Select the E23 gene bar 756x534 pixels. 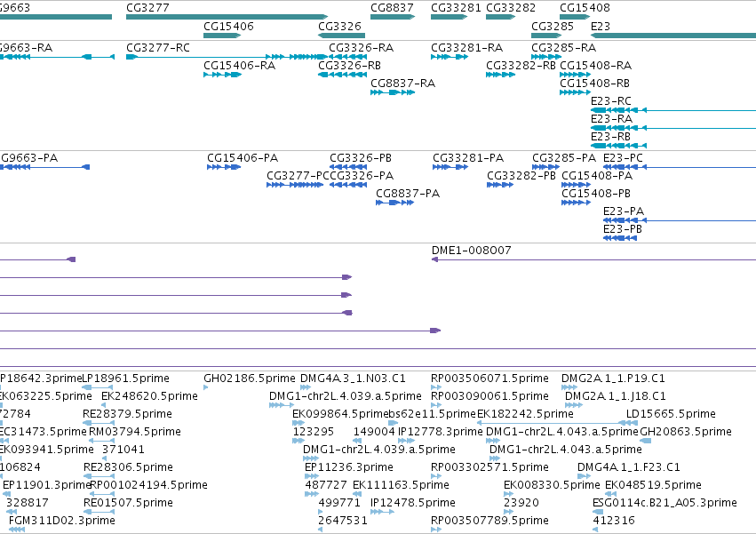[673, 36]
